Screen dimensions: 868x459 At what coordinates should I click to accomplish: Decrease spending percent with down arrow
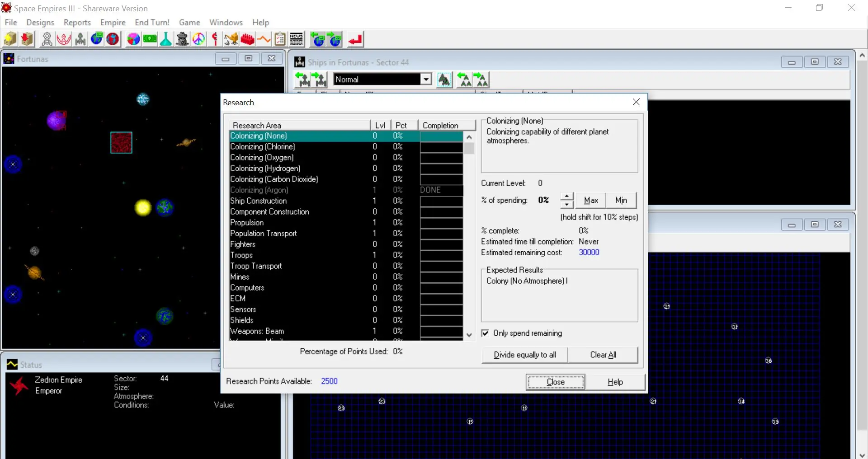pos(567,204)
